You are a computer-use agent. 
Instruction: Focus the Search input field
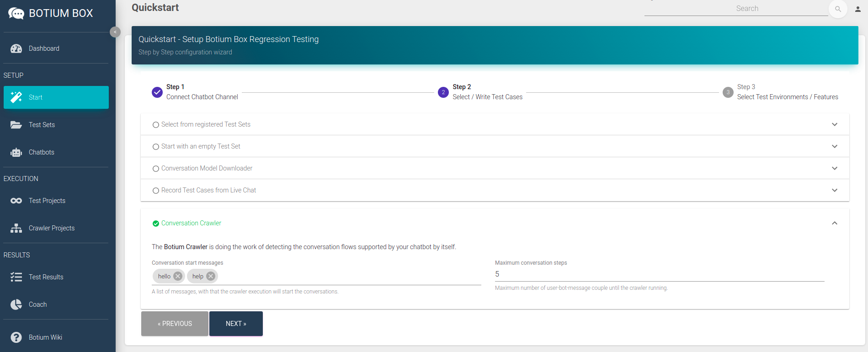[736, 9]
